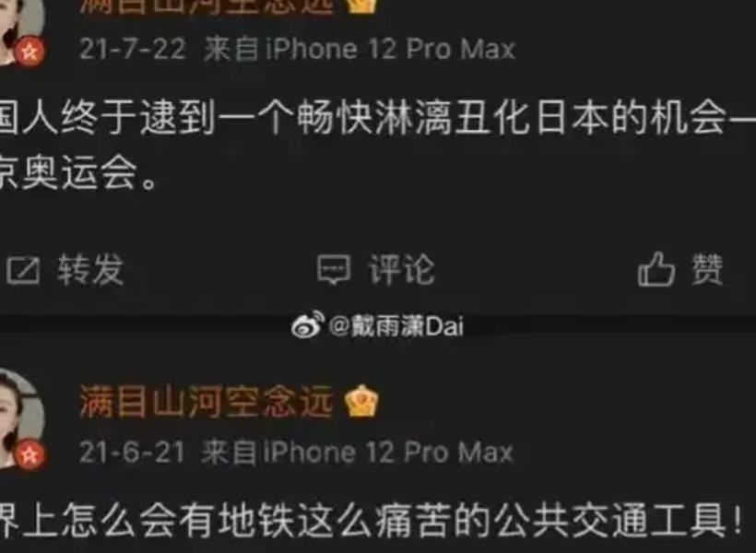Select the 21-7-22 post timestamp
This screenshot has width=756, height=553.
tap(132, 50)
